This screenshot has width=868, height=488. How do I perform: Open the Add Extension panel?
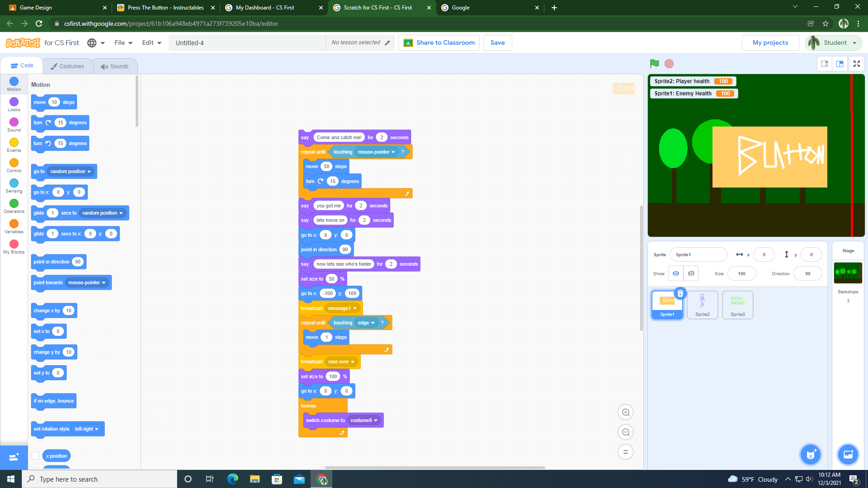(14, 457)
